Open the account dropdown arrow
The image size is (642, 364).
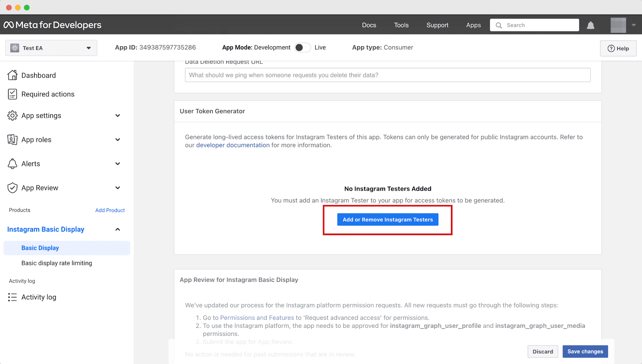click(x=634, y=25)
